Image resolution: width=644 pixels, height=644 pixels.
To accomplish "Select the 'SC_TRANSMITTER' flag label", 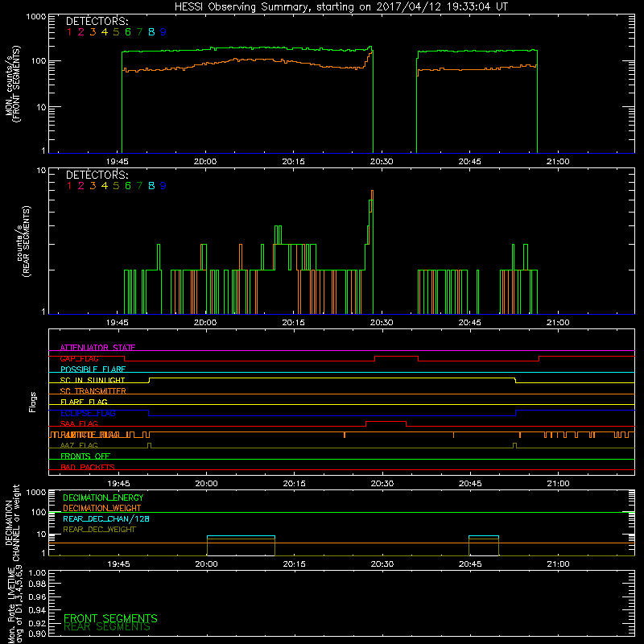I will tap(93, 391).
